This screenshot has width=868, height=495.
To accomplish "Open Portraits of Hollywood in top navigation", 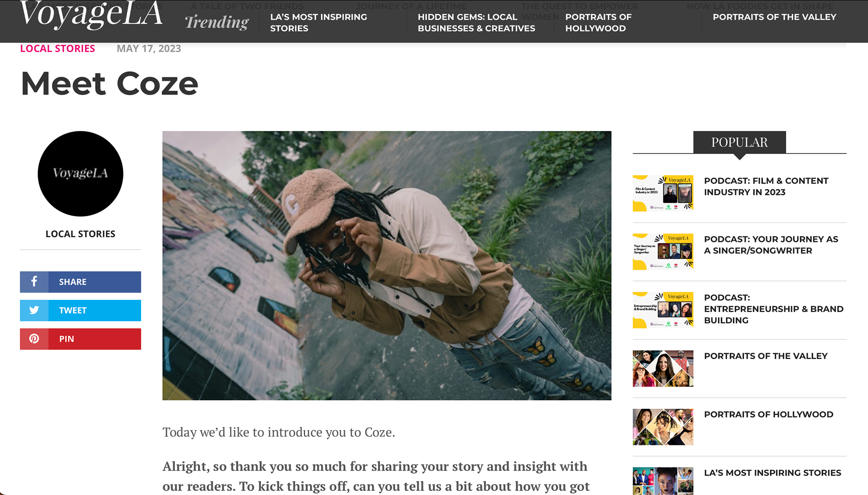I will [598, 23].
